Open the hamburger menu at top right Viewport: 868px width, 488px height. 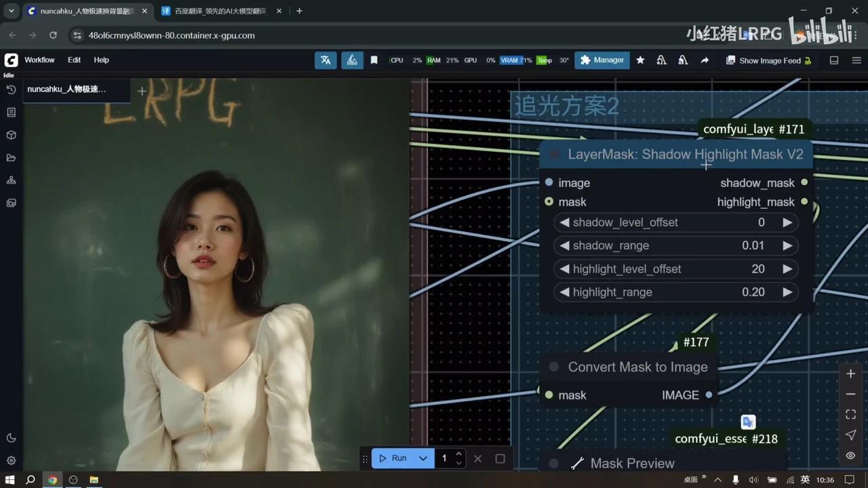pyautogui.click(x=856, y=60)
